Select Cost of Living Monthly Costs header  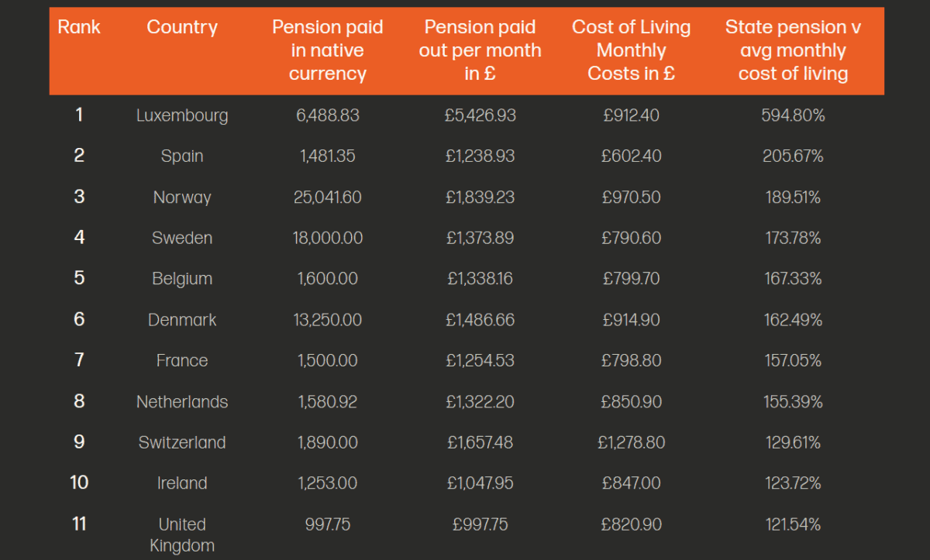[631, 50]
